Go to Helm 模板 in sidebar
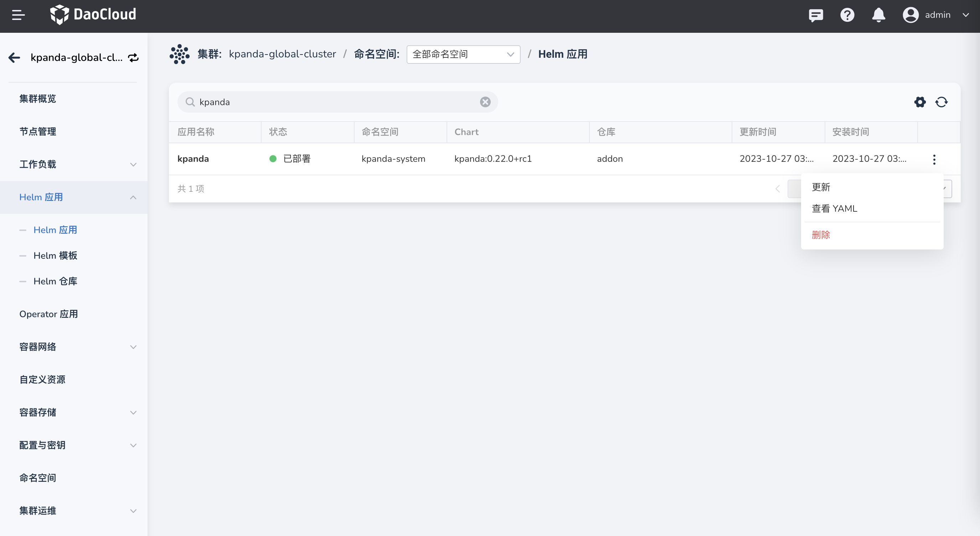This screenshot has width=980, height=536. [x=55, y=255]
